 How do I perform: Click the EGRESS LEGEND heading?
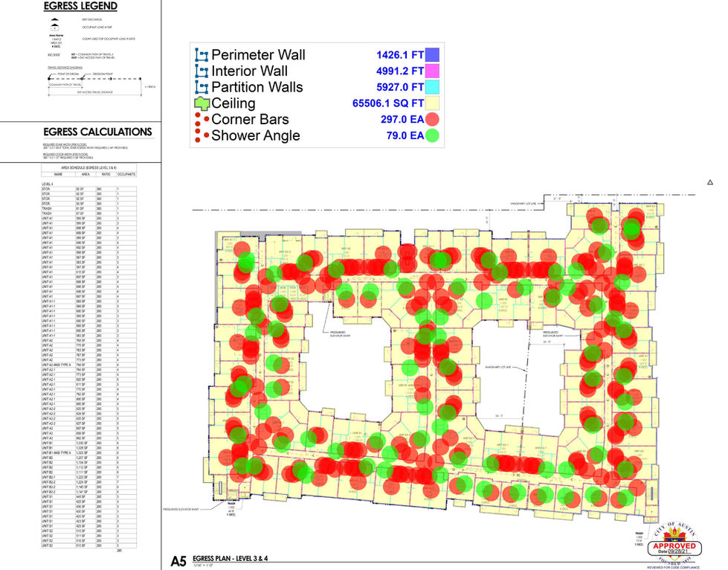click(80, 6)
